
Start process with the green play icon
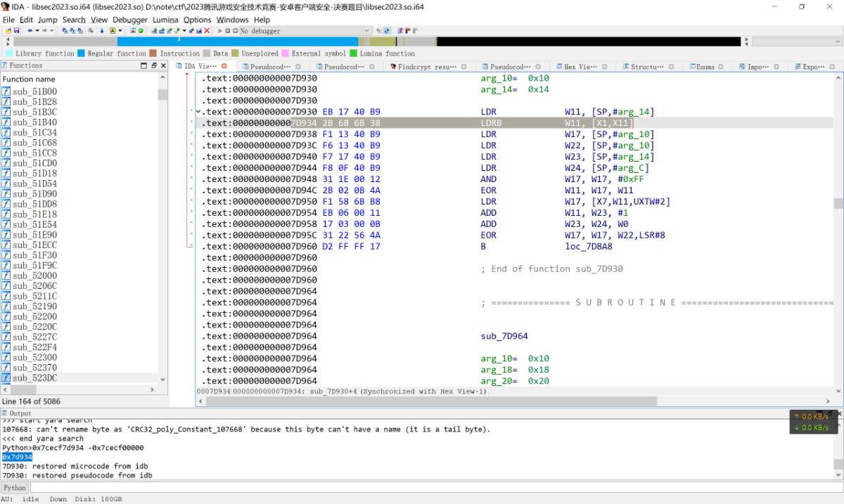(x=220, y=31)
